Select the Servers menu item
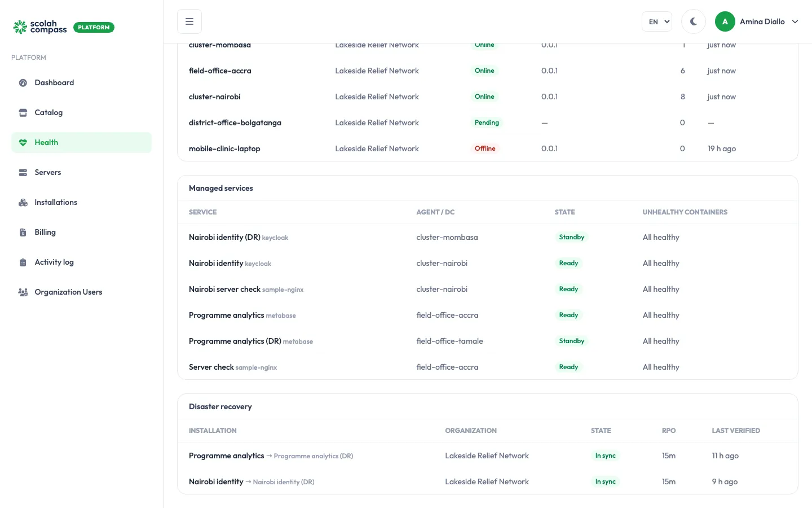Viewport: 812px width, 508px height. [81, 173]
